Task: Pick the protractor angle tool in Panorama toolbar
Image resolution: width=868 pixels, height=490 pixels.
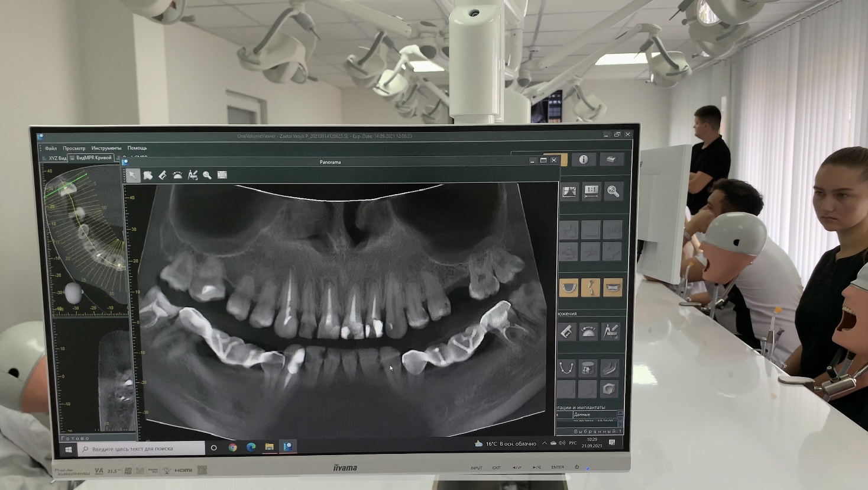Action: 177,175
